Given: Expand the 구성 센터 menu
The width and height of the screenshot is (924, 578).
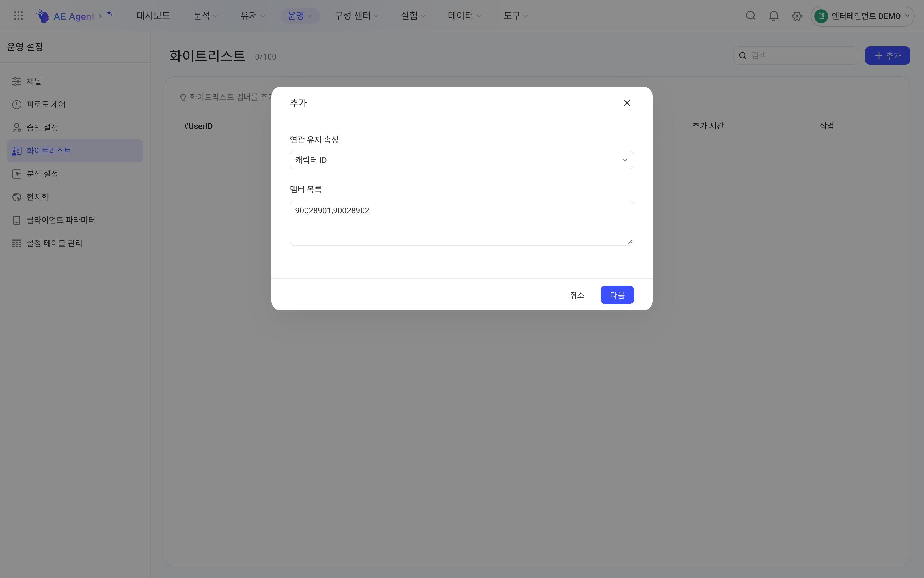Looking at the screenshot, I should pyautogui.click(x=356, y=16).
